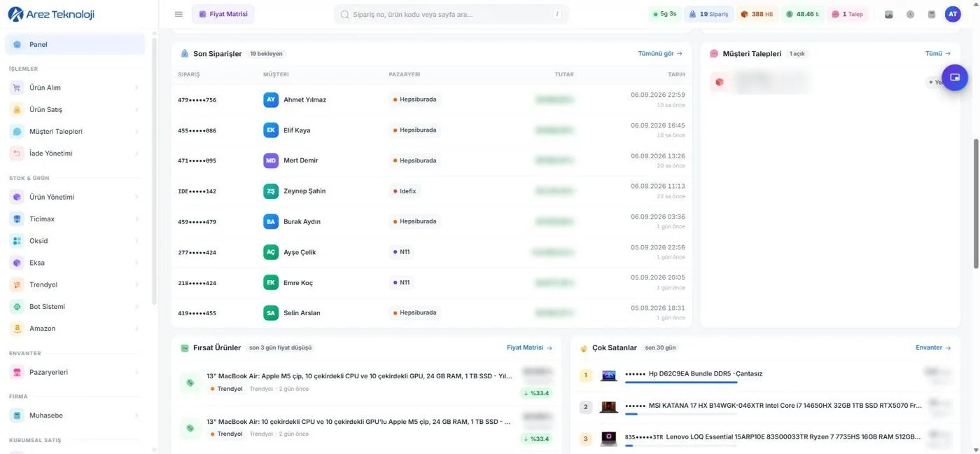Screen dimensions: 980x454
Task: Expand the Trendyol sidebar chevron
Action: 136,284
